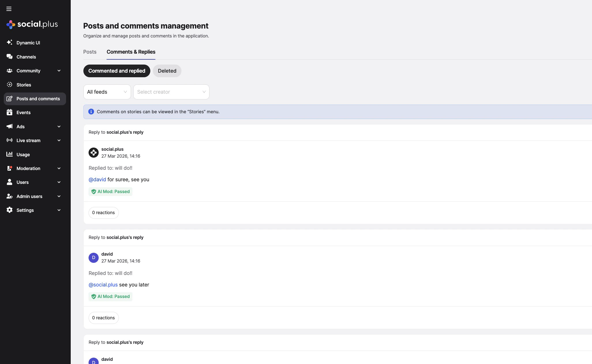Screen dimensions: 592x364
Task: Click the 0 reactions pill on david's reply
Action: tap(103, 318)
